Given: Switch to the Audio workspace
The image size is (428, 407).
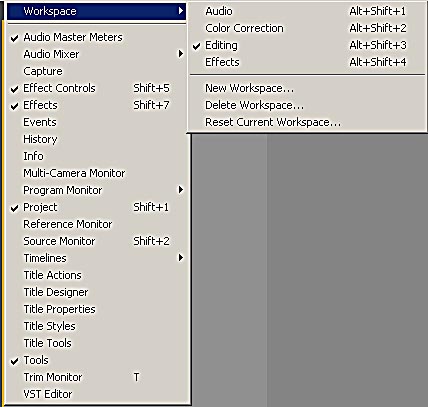Looking at the screenshot, I should point(307,11).
